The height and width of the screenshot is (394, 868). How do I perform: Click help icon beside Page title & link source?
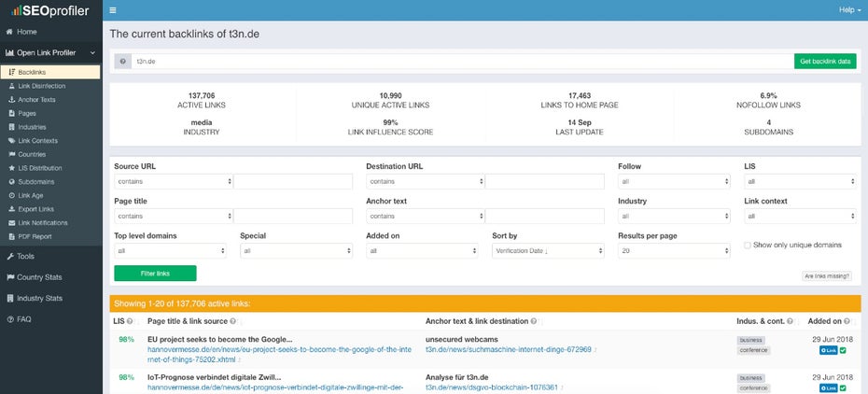click(x=233, y=321)
